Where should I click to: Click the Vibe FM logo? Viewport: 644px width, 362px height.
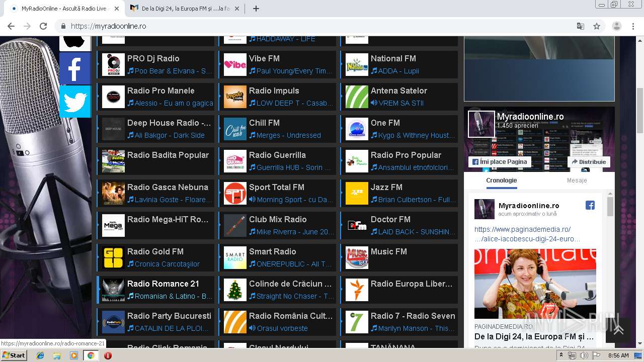click(x=235, y=65)
